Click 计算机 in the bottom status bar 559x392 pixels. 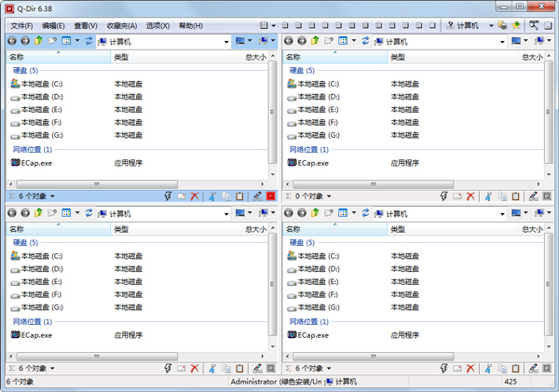[341, 382]
